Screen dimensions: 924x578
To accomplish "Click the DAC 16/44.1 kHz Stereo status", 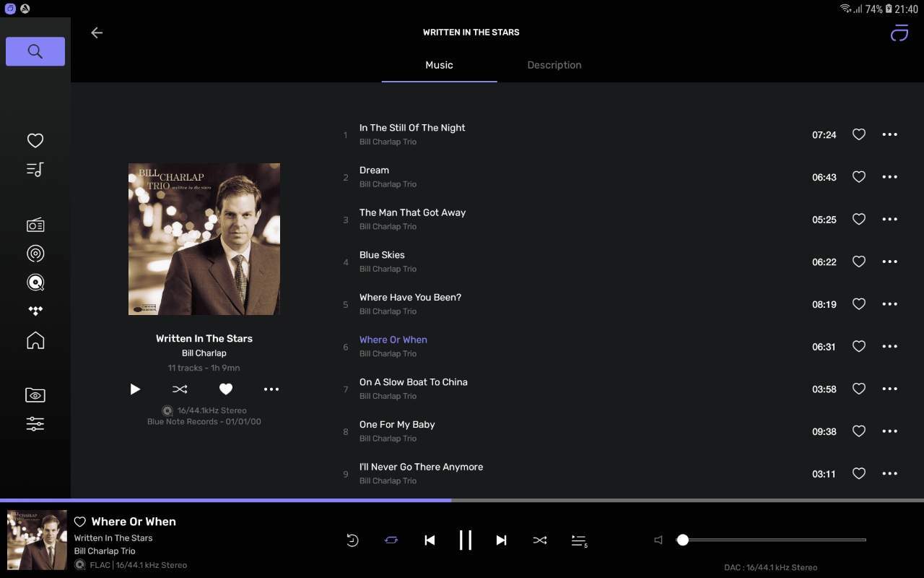I will pos(770,567).
